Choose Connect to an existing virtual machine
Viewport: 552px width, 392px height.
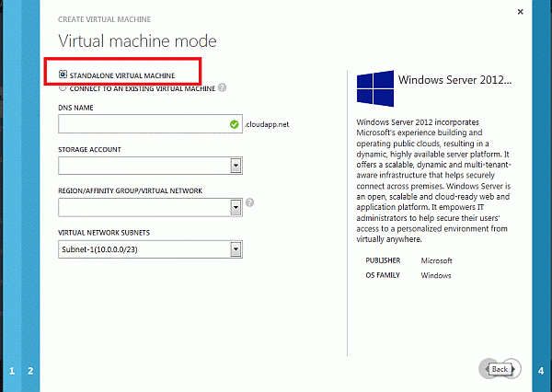63,88
